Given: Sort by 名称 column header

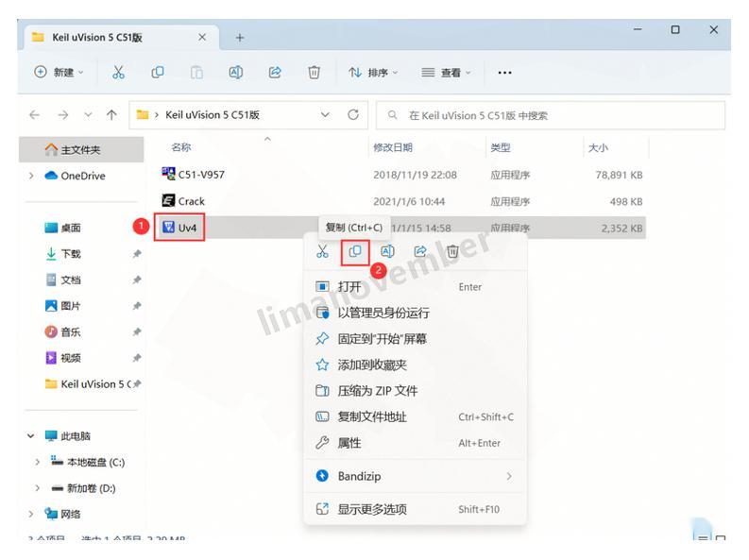Looking at the screenshot, I should pyautogui.click(x=181, y=147).
